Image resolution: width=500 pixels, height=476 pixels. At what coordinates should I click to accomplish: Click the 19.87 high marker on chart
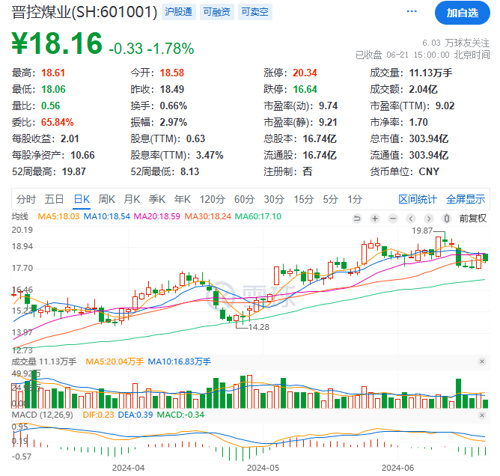click(422, 231)
